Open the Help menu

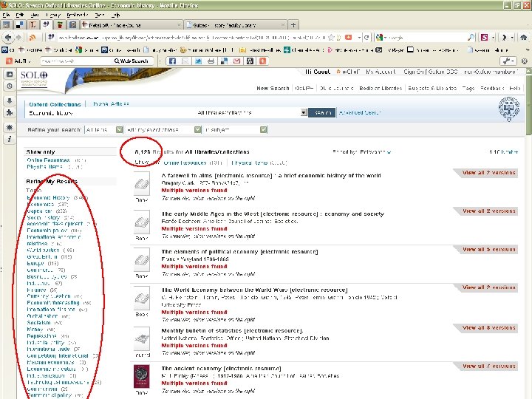[x=116, y=15]
